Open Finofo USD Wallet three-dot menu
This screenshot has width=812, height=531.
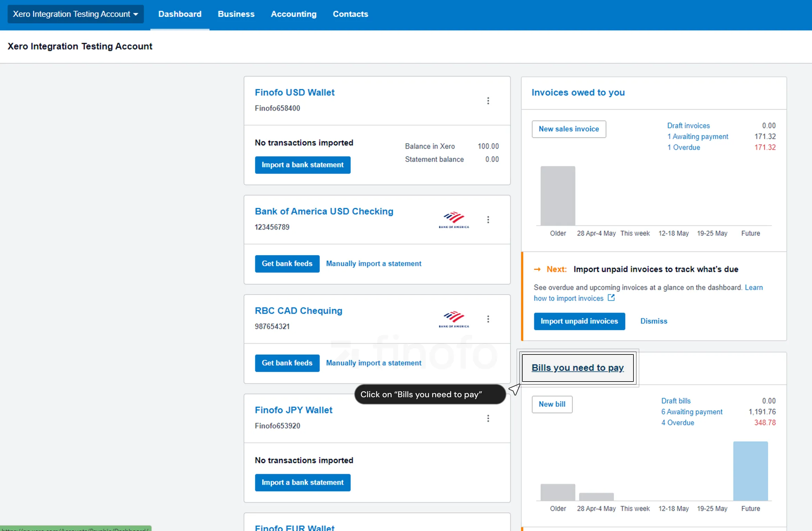[488, 101]
